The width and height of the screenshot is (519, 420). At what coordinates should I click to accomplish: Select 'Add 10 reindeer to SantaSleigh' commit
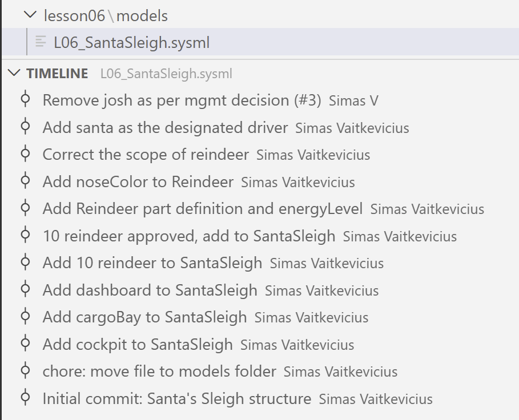pyautogui.click(x=152, y=263)
